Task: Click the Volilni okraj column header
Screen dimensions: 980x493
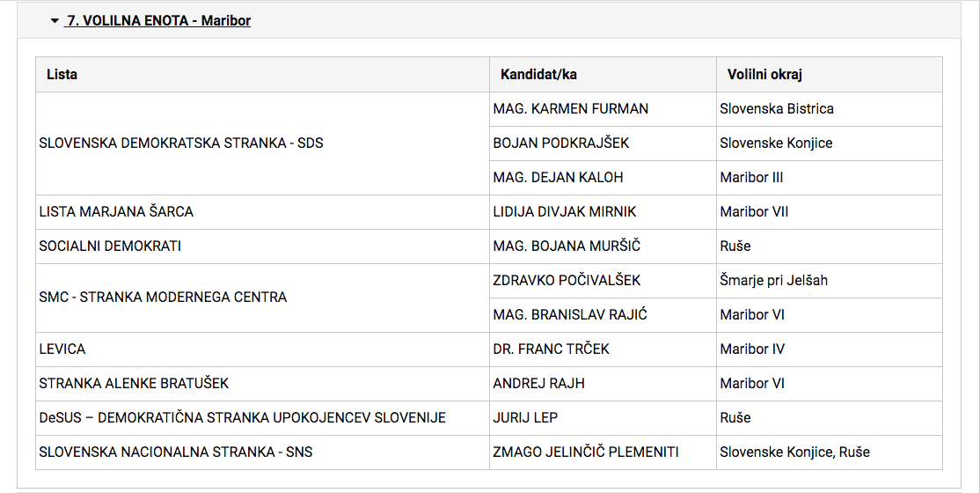Action: point(764,75)
